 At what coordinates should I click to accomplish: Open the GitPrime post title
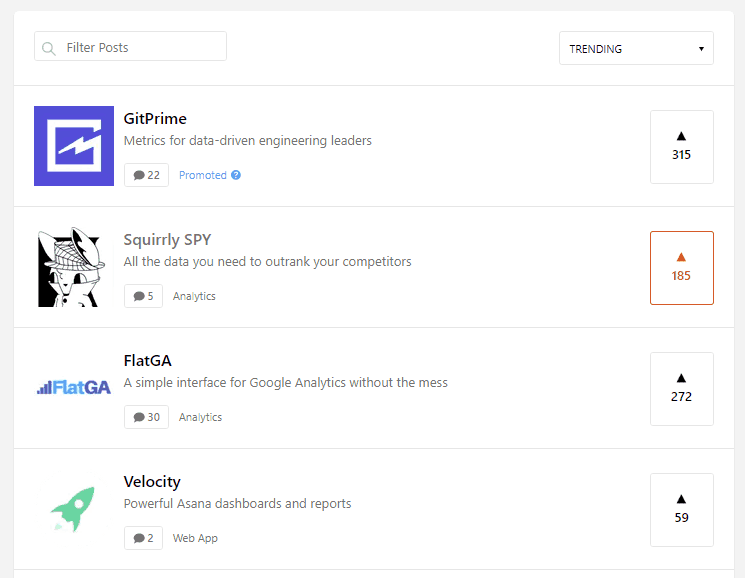coord(155,119)
